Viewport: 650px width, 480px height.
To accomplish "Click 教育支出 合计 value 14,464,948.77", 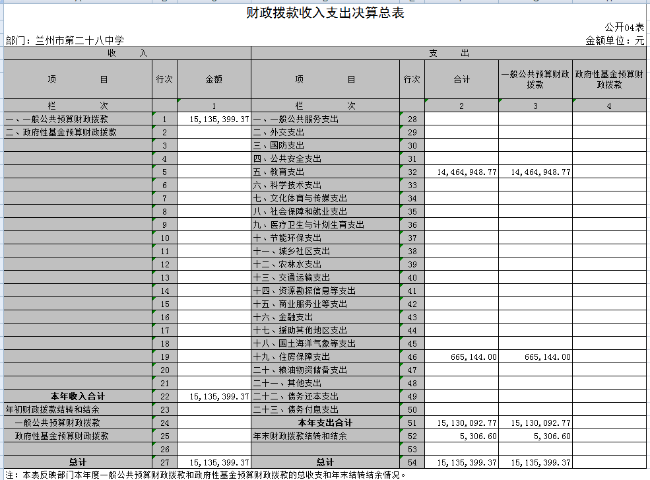I will (x=461, y=172).
